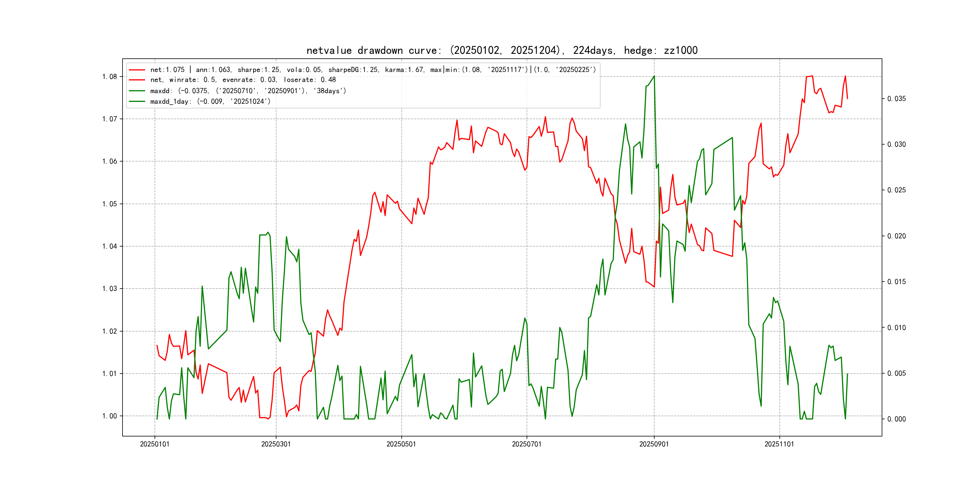Image resolution: width=980 pixels, height=490 pixels.
Task: Click the green drawdown peak near 20250901
Action: [x=654, y=77]
